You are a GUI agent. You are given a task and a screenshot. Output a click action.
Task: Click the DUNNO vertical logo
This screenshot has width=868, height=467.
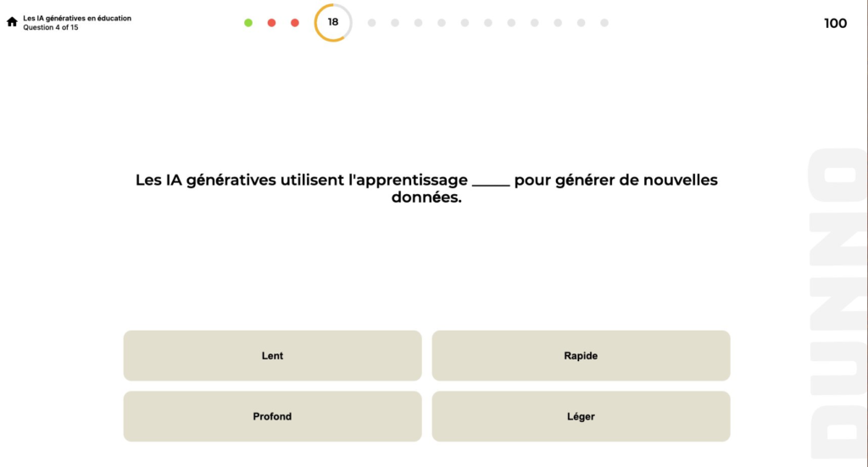pos(837,305)
